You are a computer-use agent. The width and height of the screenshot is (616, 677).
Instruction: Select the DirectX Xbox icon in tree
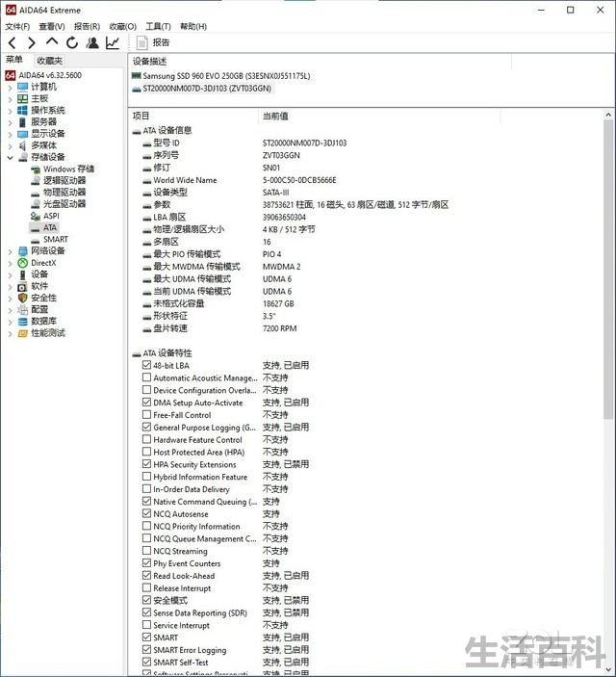(x=23, y=263)
